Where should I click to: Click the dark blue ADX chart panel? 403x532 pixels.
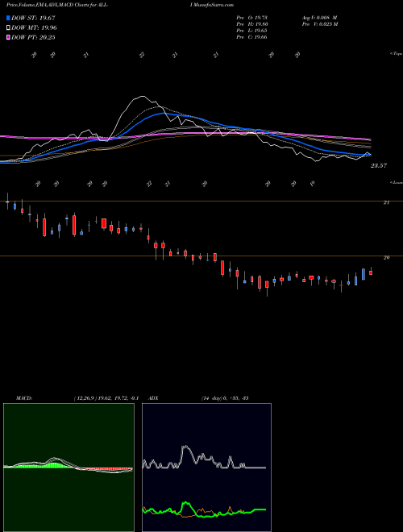point(206,468)
